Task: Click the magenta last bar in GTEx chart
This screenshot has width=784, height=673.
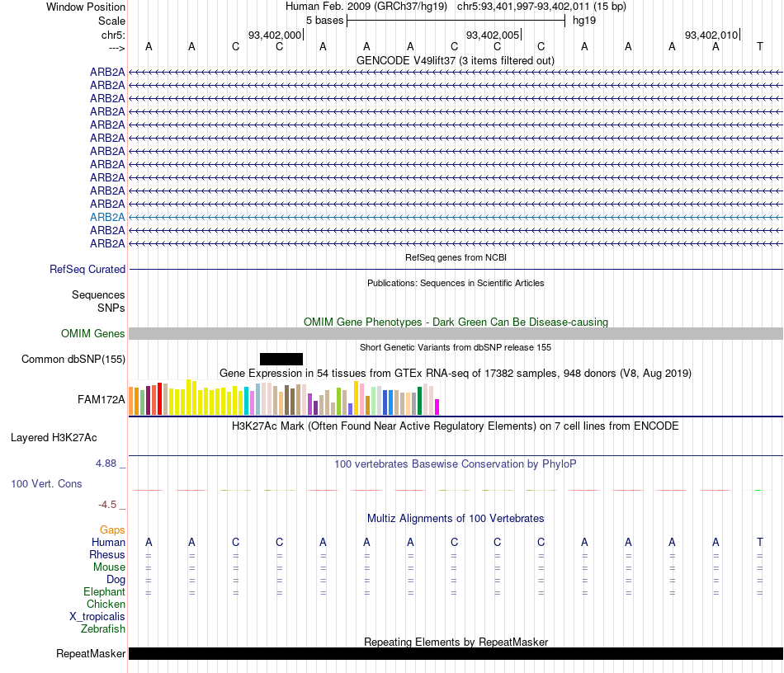Action: tap(437, 407)
